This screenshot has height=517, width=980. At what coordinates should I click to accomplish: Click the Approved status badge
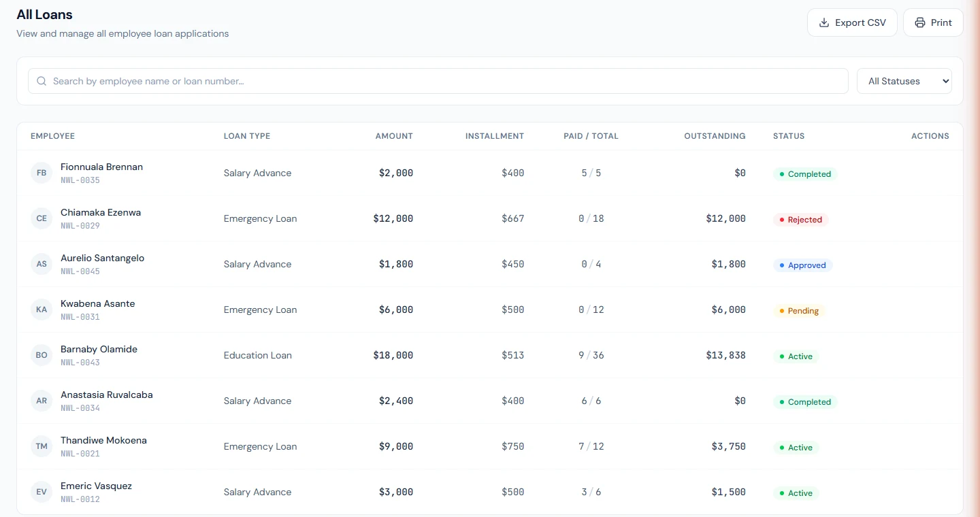[x=802, y=265]
